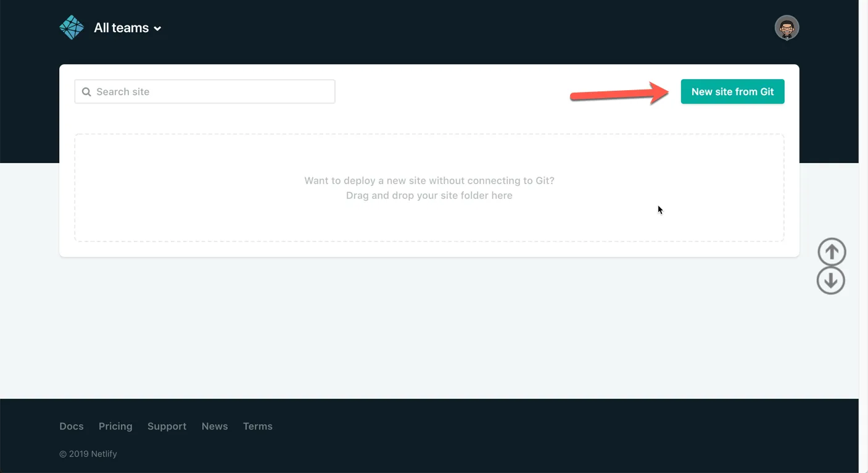Click the magnifying glass search icon
Screen dimensions: 868x473
point(86,92)
